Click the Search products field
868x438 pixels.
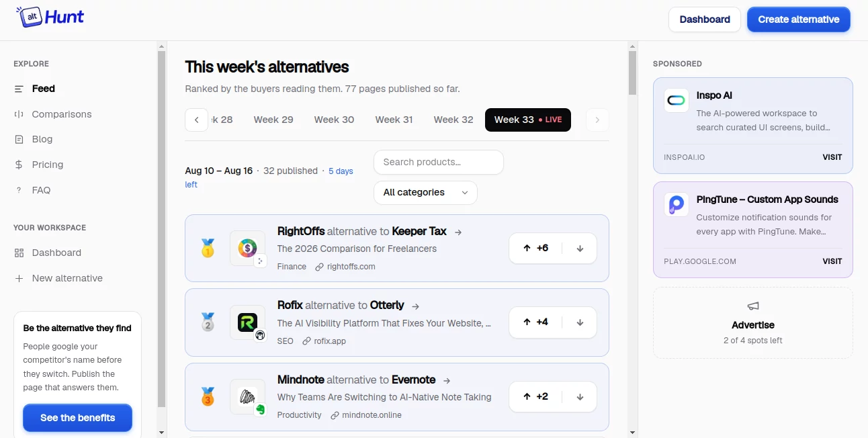438,162
